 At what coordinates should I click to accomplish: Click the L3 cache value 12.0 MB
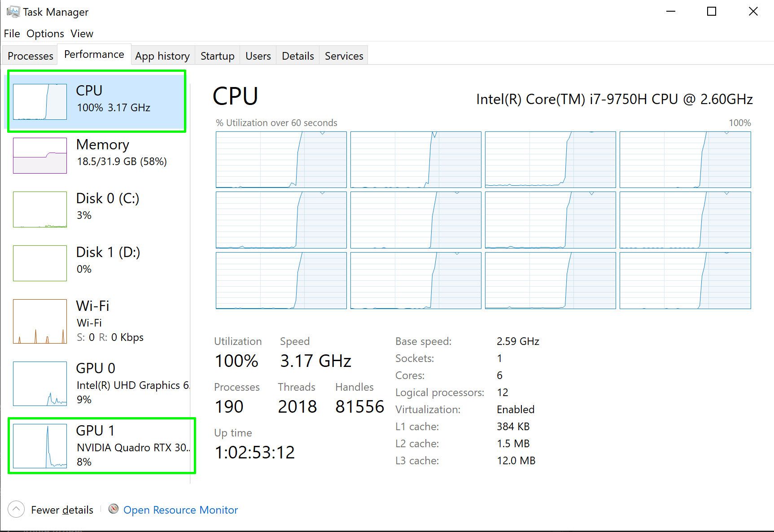[x=516, y=461]
